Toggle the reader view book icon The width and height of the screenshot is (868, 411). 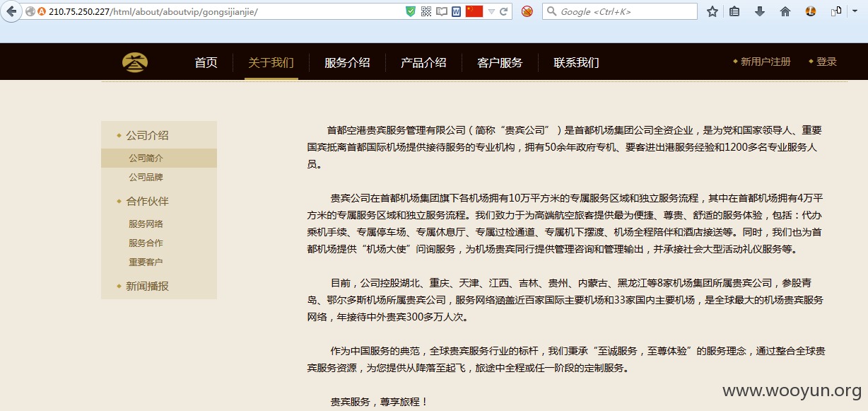click(442, 11)
